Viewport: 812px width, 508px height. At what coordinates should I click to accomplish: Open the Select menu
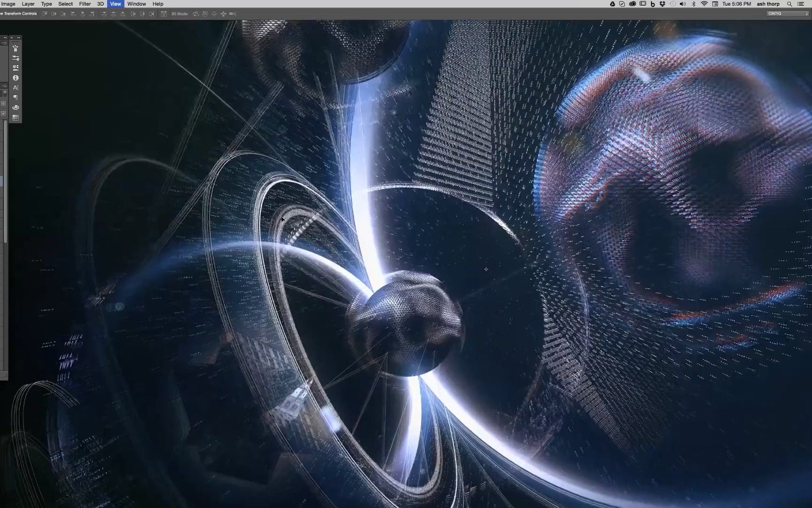(x=65, y=4)
